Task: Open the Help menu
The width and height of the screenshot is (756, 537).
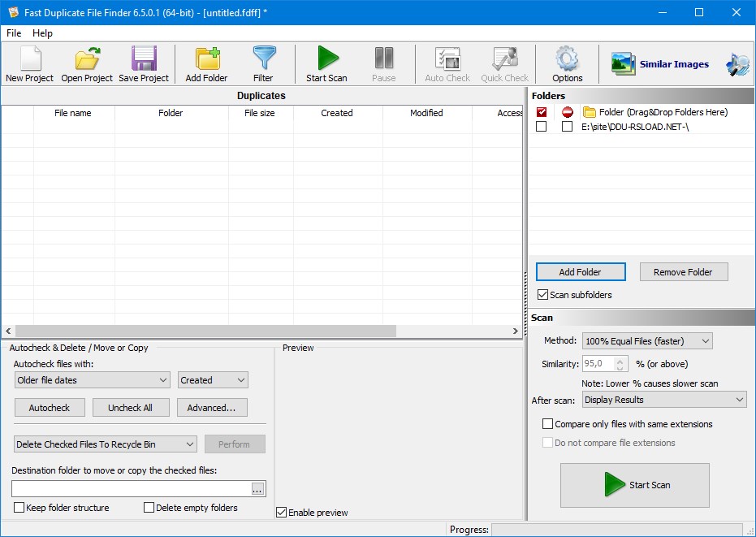Action: point(42,33)
